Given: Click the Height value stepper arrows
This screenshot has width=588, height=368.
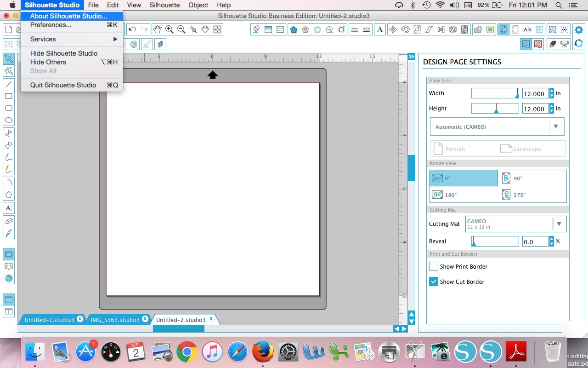Looking at the screenshot, I should 552,109.
